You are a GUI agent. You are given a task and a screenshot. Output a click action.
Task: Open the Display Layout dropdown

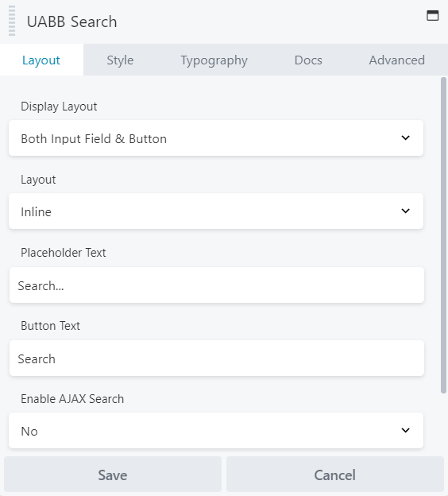[216, 138]
